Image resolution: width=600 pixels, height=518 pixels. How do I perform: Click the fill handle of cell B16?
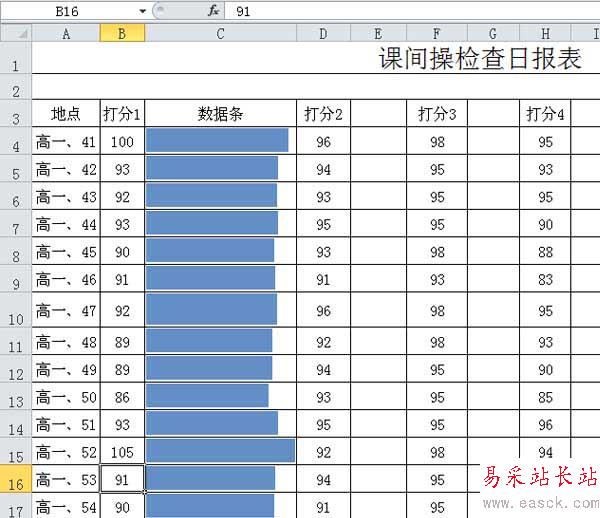[145, 492]
